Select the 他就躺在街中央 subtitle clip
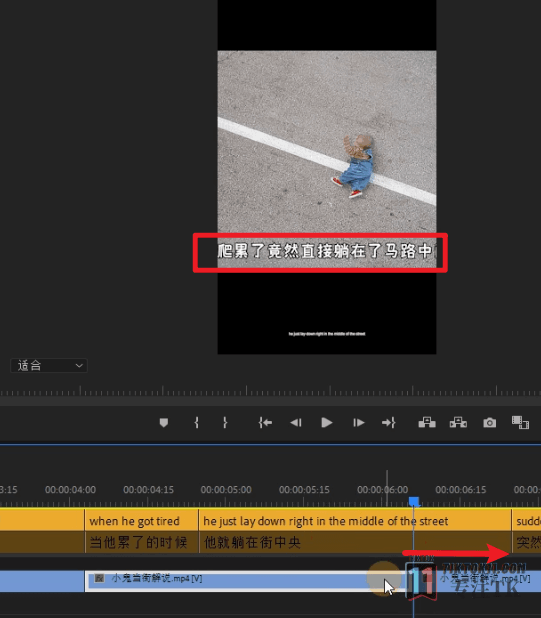 click(x=355, y=543)
